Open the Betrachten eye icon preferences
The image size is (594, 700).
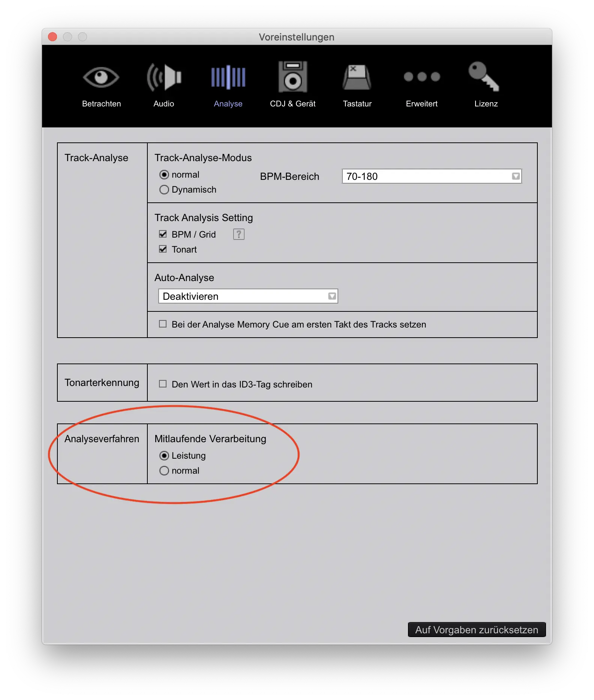coord(101,78)
